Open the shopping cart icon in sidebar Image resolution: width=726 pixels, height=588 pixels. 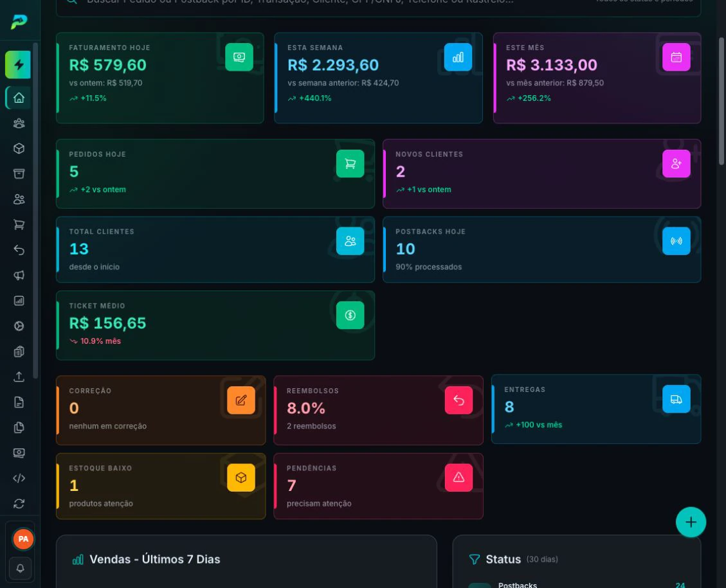pos(19,224)
